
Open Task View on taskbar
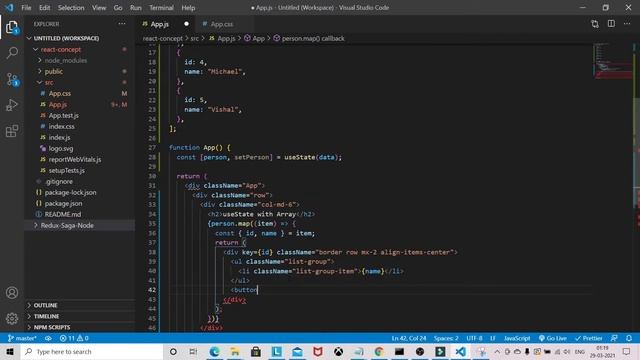tap(193, 351)
